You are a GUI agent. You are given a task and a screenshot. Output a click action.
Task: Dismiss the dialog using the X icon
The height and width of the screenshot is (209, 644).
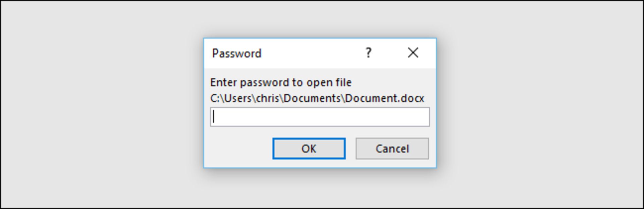[x=413, y=53]
